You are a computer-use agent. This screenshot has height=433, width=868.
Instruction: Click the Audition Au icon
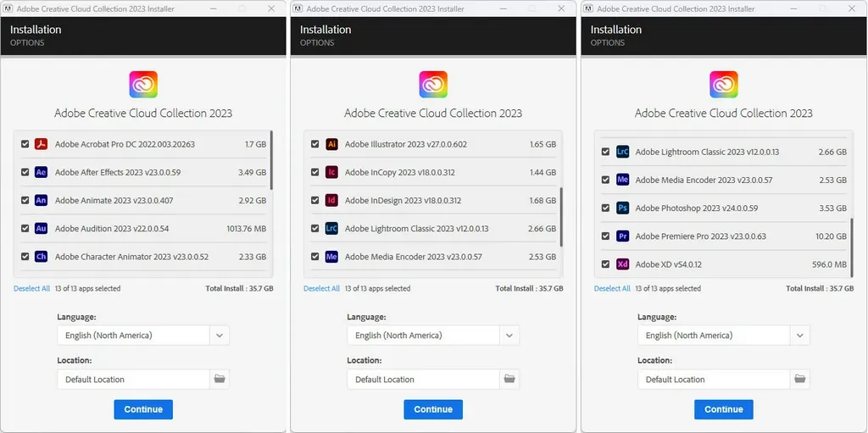41,228
